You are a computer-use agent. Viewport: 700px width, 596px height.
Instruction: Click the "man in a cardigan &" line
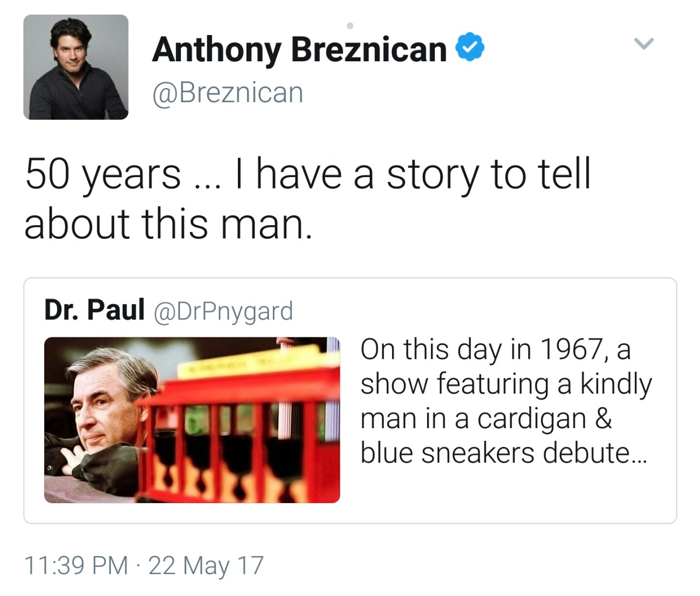click(486, 419)
